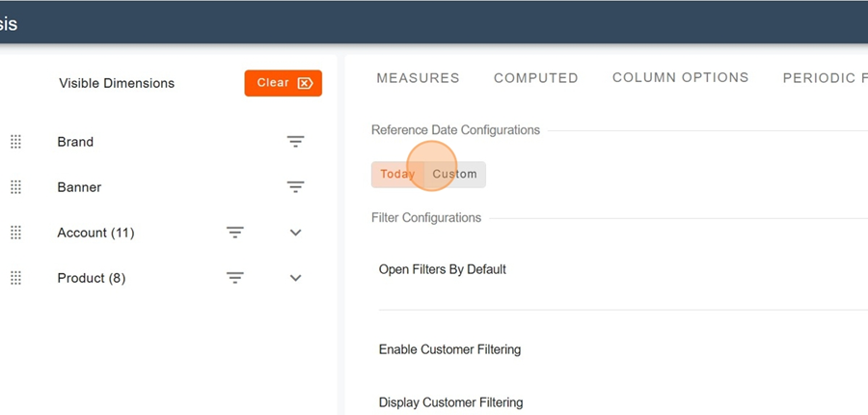Viewport: 868px width, 415px height.
Task: Open the Periodic tab at the right edge
Action: pyautogui.click(x=825, y=78)
